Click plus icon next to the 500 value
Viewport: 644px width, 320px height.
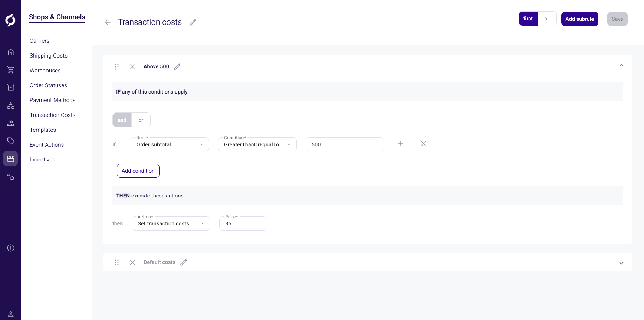click(x=401, y=144)
